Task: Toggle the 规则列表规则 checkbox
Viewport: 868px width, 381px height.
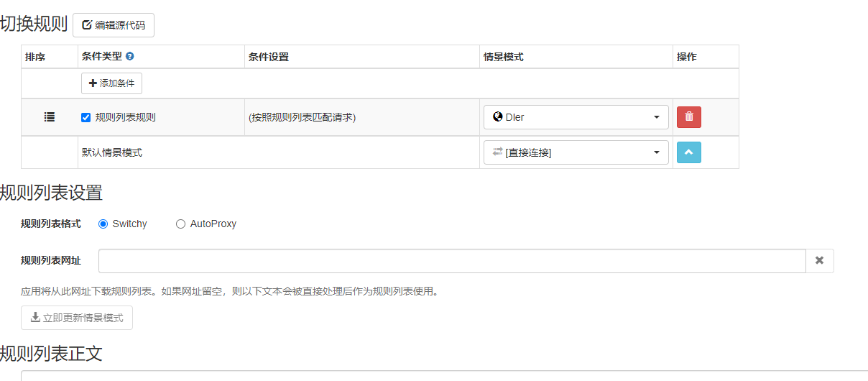Action: [x=86, y=117]
